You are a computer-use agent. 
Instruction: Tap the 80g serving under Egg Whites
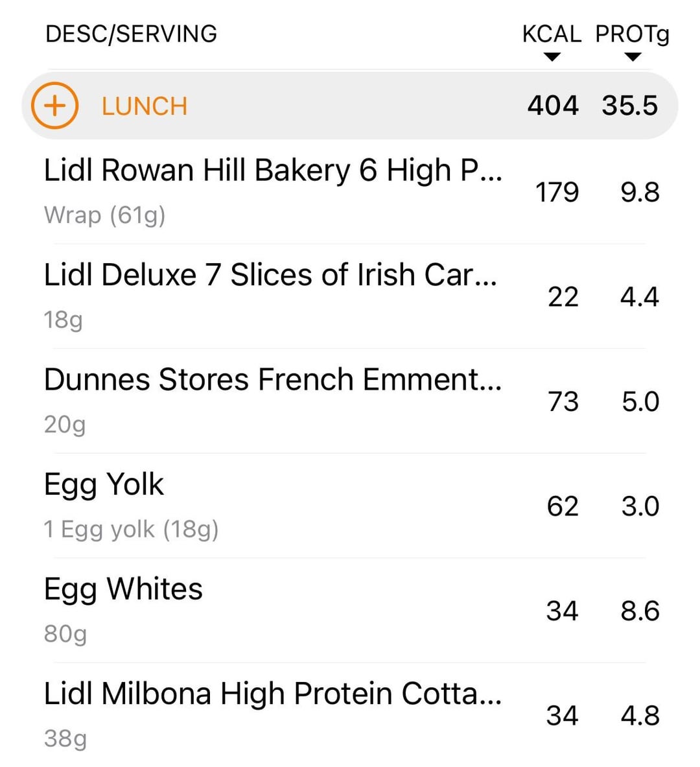[65, 634]
